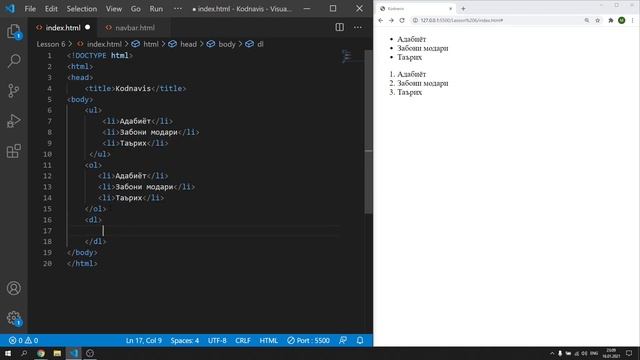Viewport: 640px width, 360px height.
Task: Reload the page in the browser
Action: click(402, 20)
